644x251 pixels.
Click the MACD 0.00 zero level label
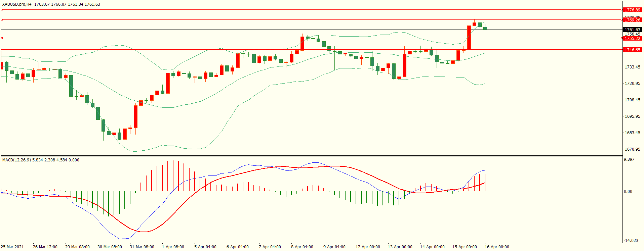tap(628, 192)
